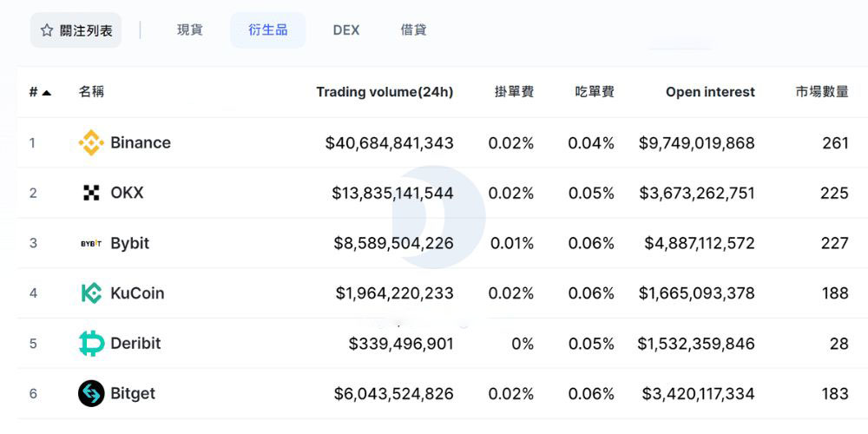Image resolution: width=868 pixels, height=434 pixels.
Task: Click the Binance logo icon
Action: click(91, 143)
